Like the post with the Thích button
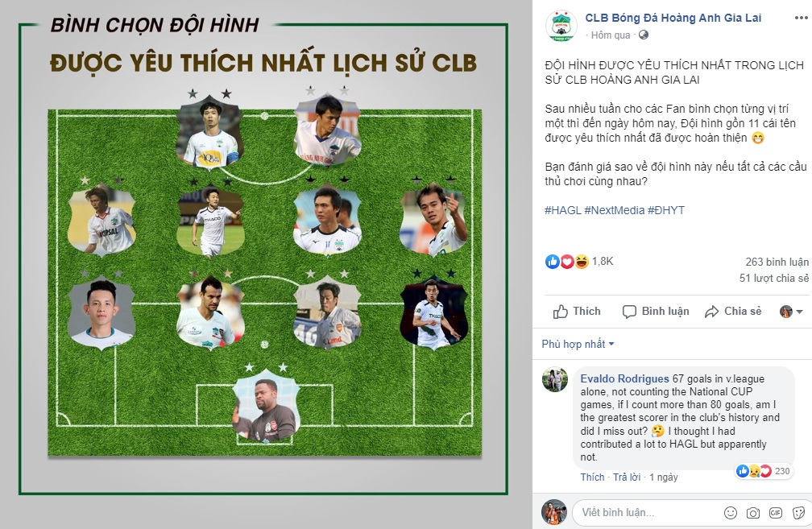812x529 pixels. 577,312
